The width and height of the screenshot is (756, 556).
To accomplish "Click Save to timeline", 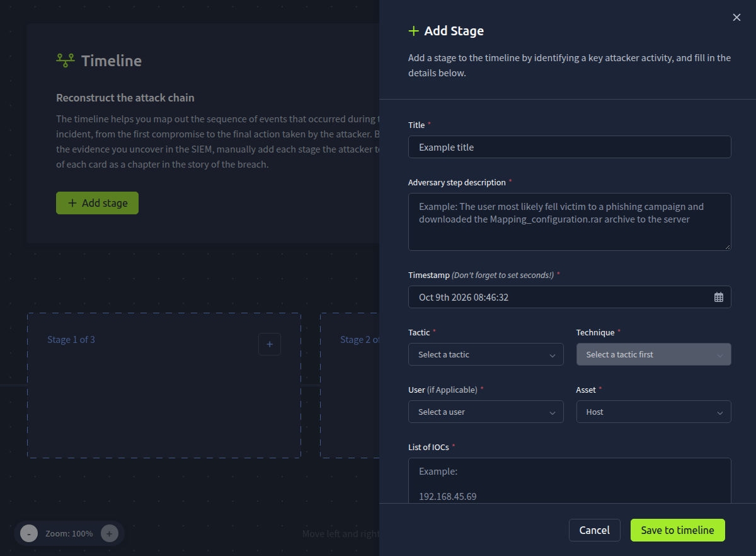I will (677, 530).
